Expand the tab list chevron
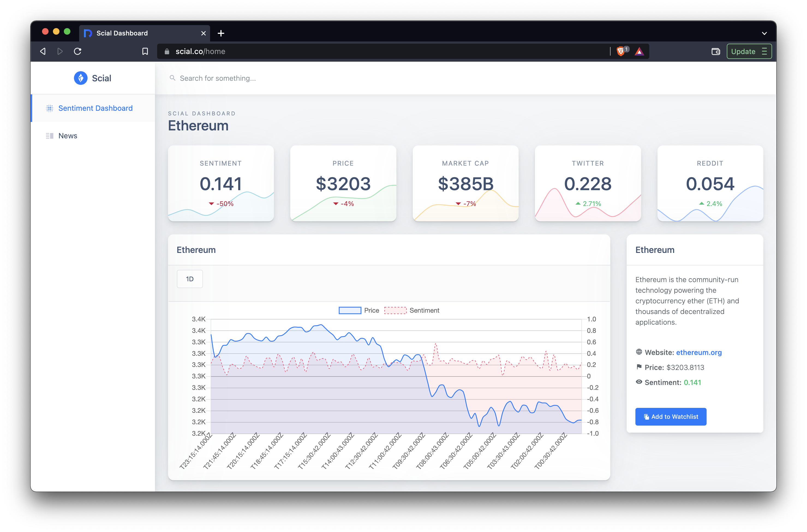Screen dimensions: 807x532 click(764, 33)
